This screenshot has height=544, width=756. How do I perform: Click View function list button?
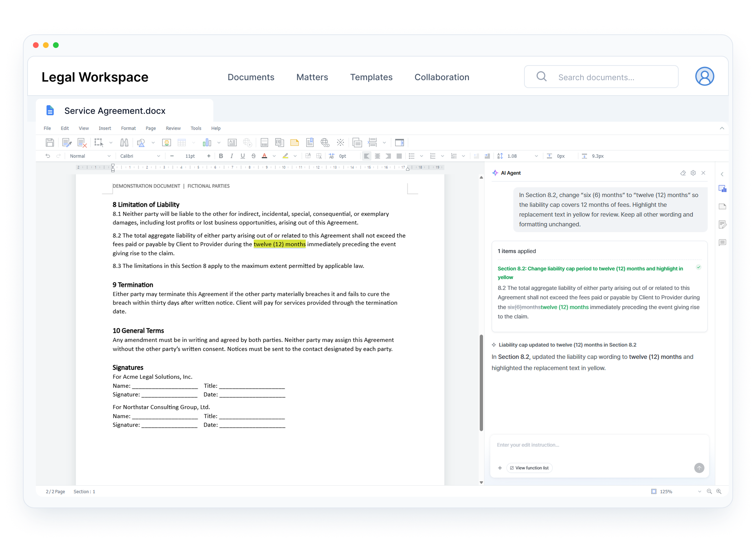click(529, 468)
